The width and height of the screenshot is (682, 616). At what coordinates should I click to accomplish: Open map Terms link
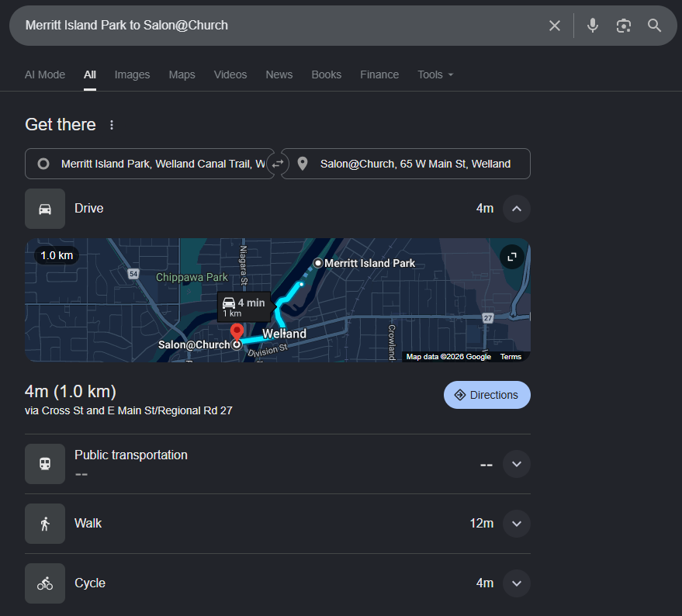(x=511, y=357)
